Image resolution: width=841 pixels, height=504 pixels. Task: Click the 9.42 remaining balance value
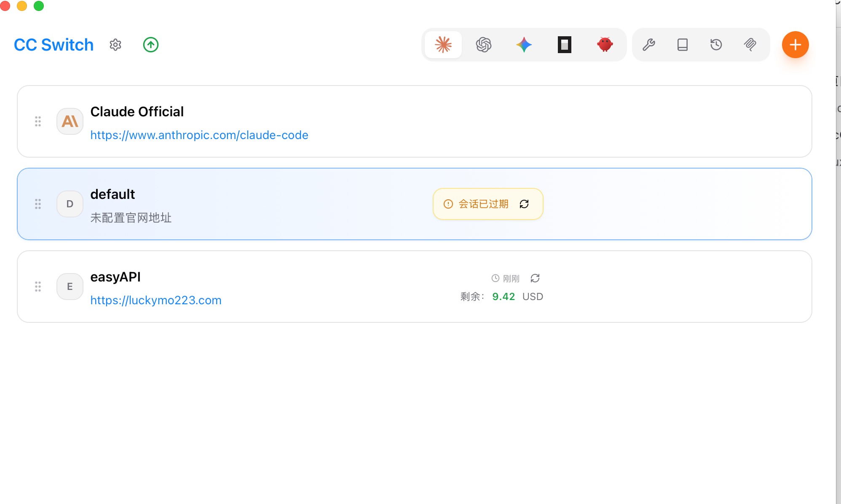point(504,297)
